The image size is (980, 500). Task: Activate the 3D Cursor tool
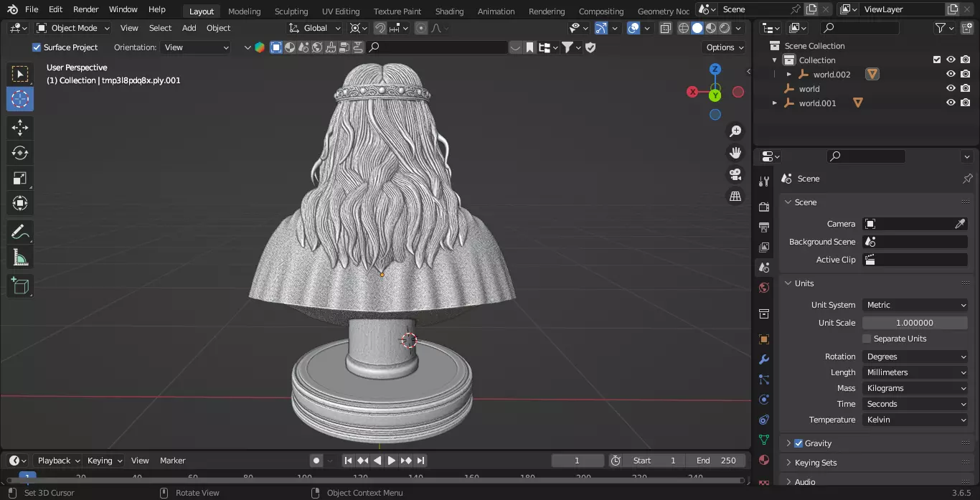coord(20,99)
